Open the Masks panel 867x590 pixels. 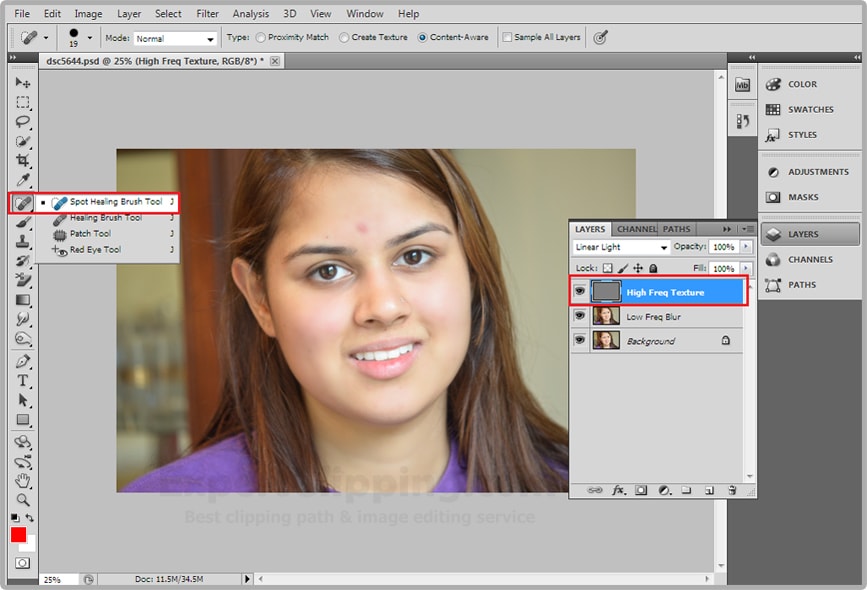[x=806, y=197]
